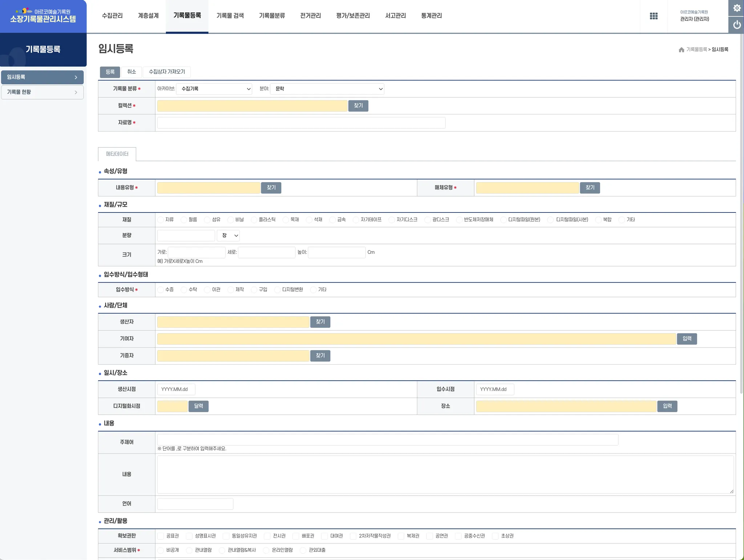Click the settings gear icon
Screen dimensions: 744x560
736,8
